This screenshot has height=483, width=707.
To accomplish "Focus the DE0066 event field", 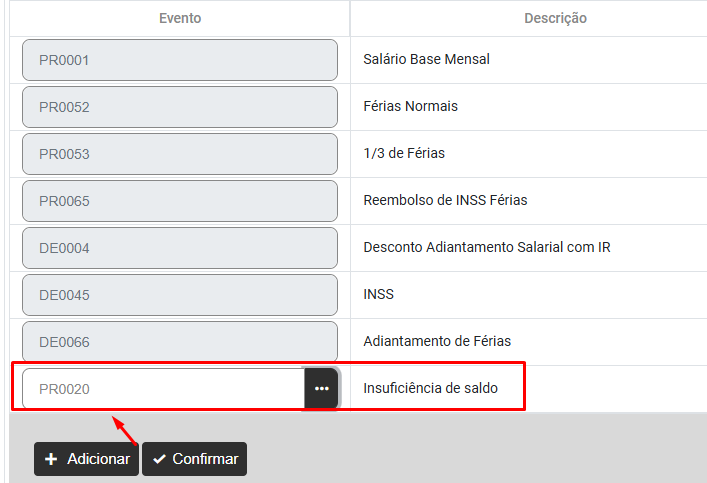I will click(x=180, y=342).
